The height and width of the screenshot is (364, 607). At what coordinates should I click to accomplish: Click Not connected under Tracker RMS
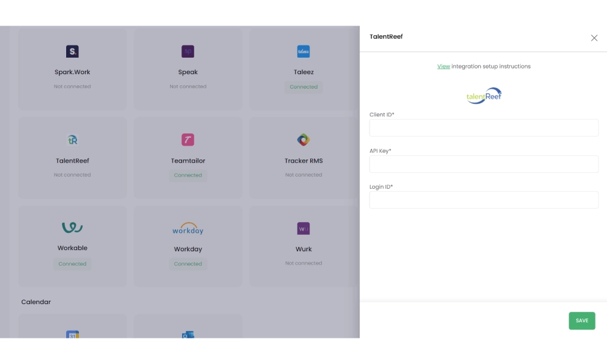click(303, 175)
